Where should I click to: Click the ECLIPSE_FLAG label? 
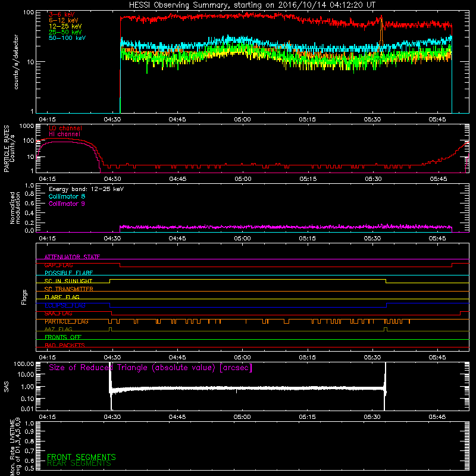(65, 305)
